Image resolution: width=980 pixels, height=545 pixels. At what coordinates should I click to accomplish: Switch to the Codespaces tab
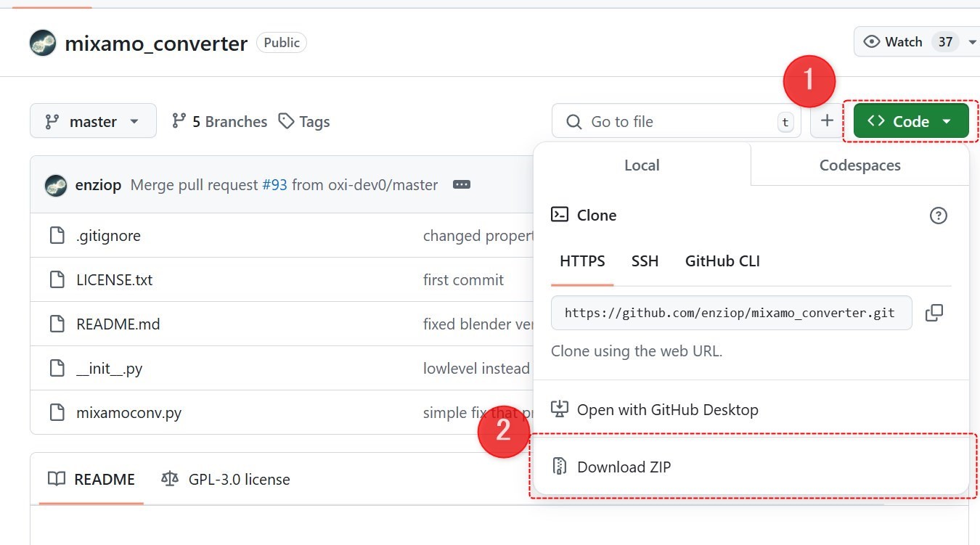point(859,165)
